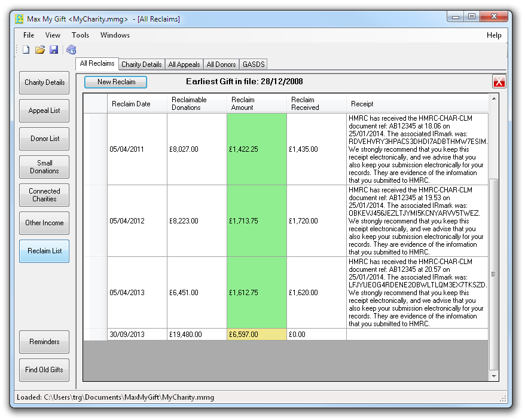Switch to the Charity Details tab

tap(141, 65)
